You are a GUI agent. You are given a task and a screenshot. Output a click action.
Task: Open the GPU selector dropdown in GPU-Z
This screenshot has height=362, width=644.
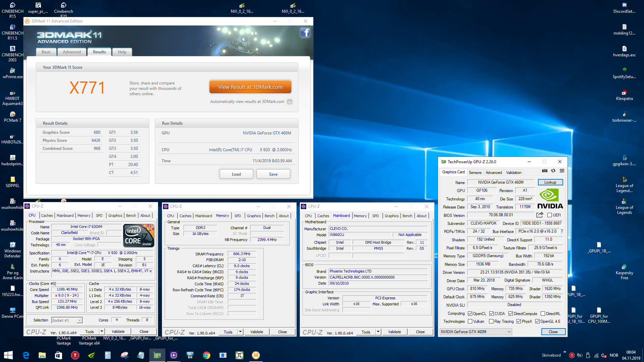476,332
